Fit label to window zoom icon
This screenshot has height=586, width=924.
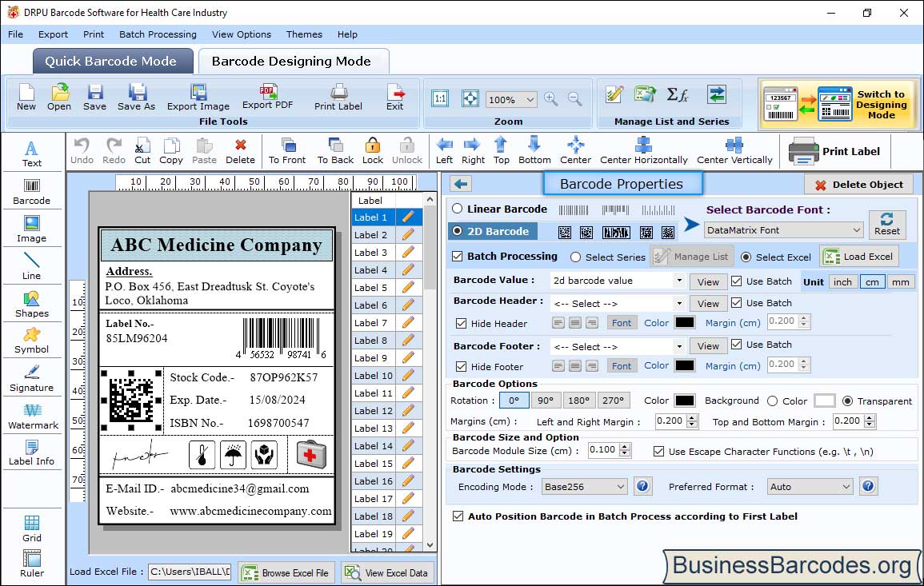click(470, 98)
